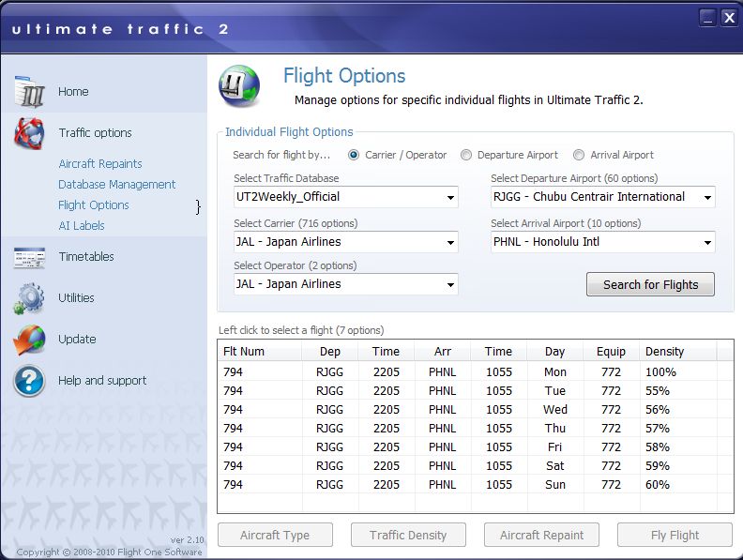
Task: Click the Timetables icon in sidebar
Action: (29, 258)
